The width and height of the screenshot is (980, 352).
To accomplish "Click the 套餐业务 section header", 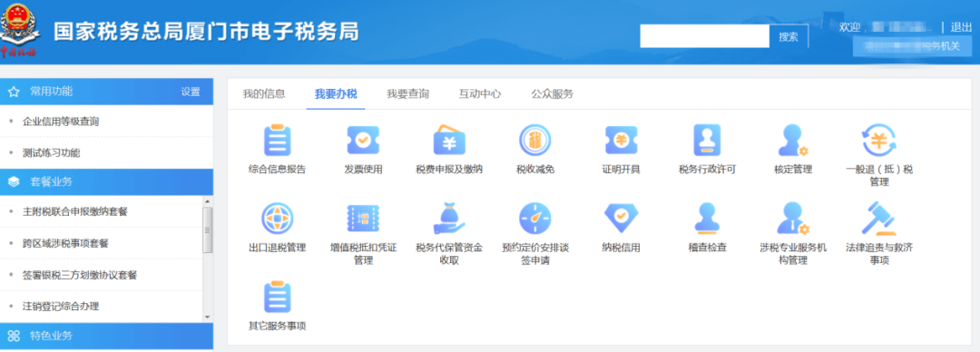I will click(106, 182).
